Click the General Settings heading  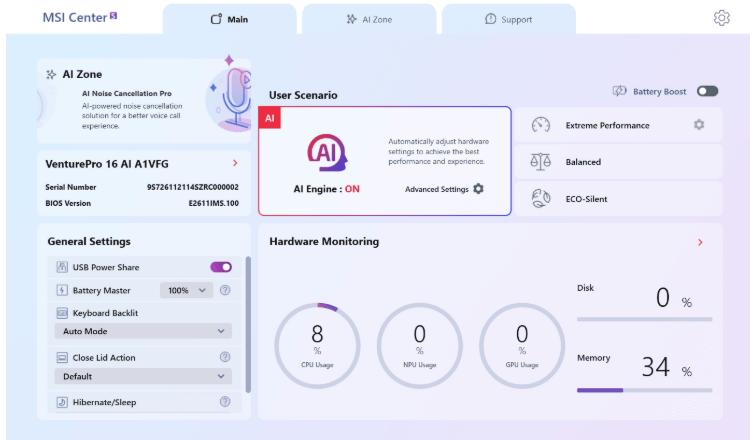tap(89, 242)
